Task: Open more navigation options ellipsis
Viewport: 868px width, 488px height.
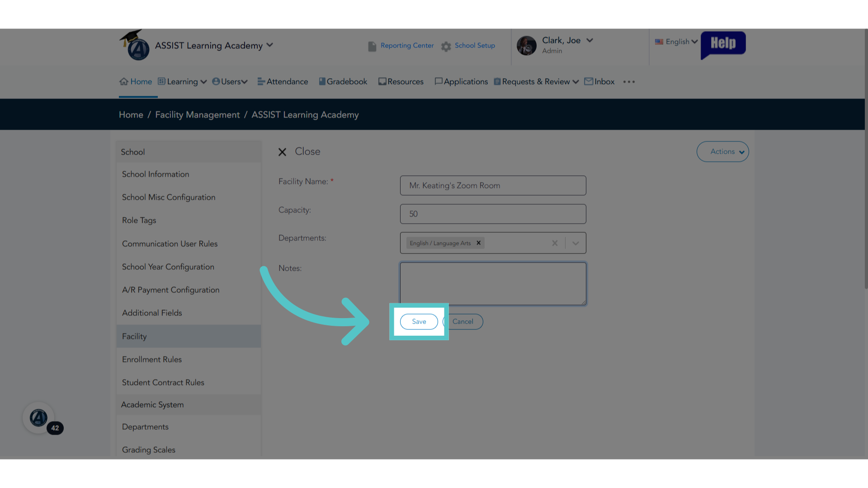Action: click(x=629, y=82)
